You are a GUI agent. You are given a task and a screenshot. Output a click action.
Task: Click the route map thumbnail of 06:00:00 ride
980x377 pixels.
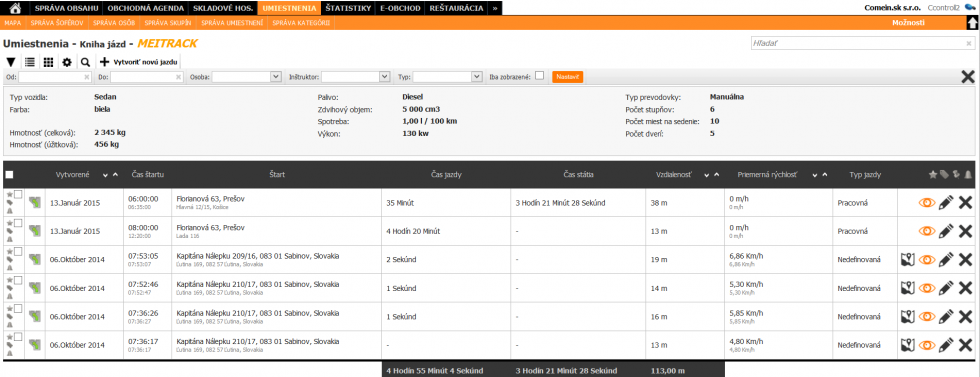(34, 203)
